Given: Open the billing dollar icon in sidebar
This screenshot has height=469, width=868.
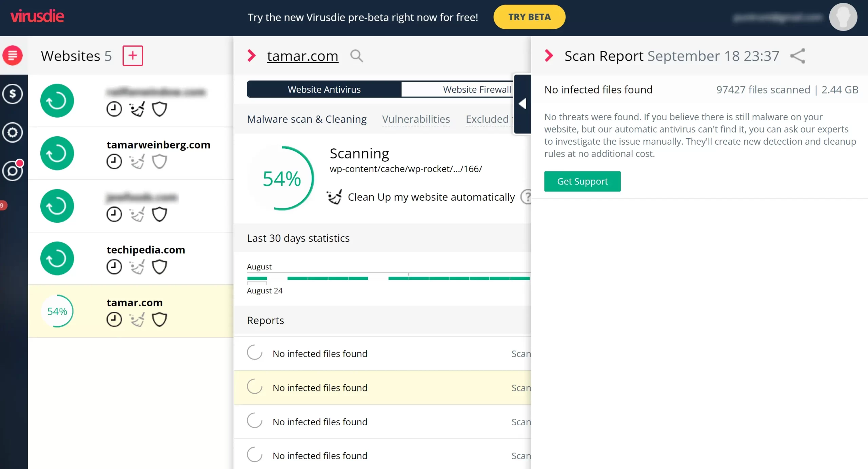Looking at the screenshot, I should click(13, 94).
